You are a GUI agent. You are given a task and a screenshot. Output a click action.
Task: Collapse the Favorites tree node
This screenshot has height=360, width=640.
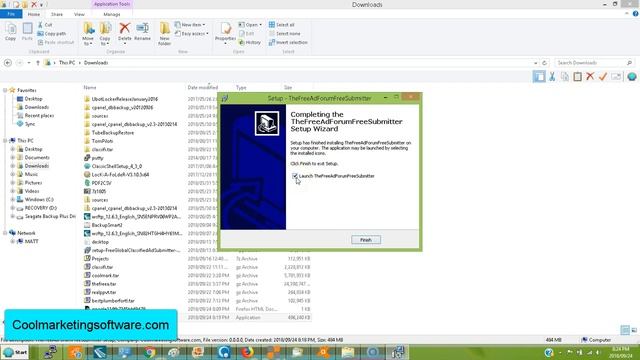[x=5, y=90]
